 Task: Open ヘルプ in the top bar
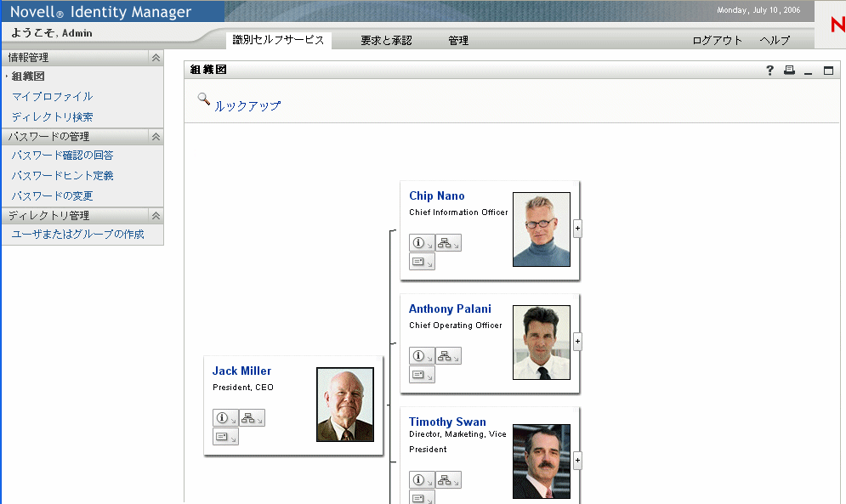click(x=775, y=41)
